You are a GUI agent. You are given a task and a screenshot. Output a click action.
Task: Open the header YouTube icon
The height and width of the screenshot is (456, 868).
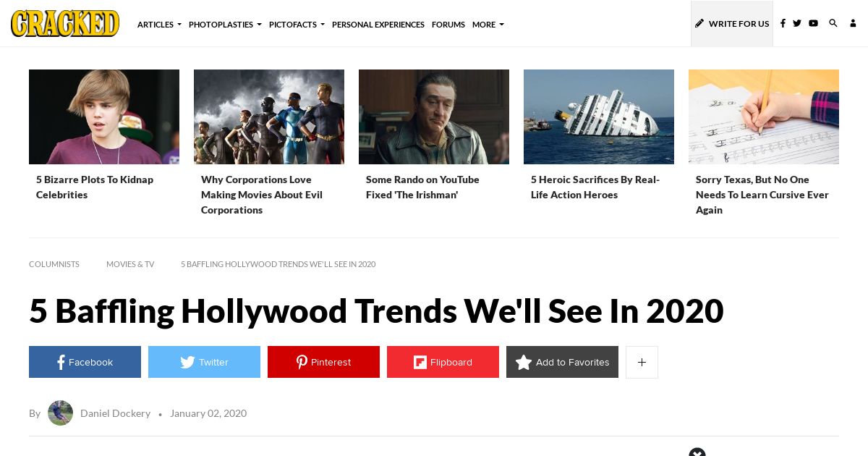tap(814, 23)
